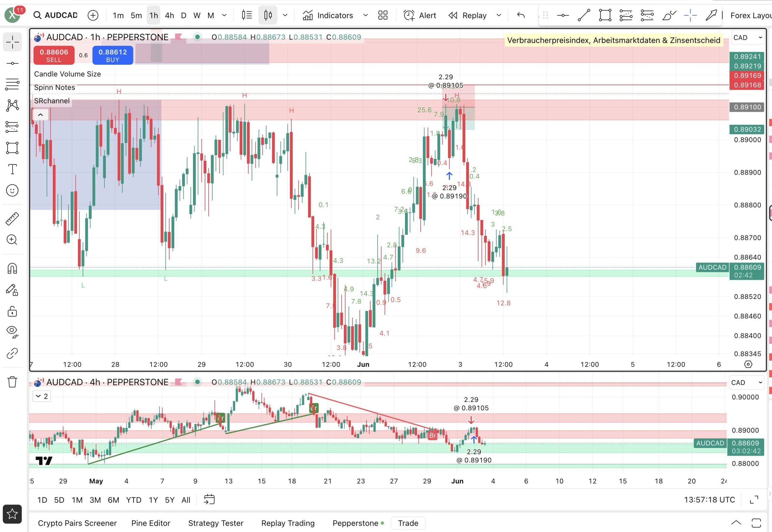Viewport: 772px width, 532px height.
Task: Open the Indicators dialog
Action: [328, 15]
